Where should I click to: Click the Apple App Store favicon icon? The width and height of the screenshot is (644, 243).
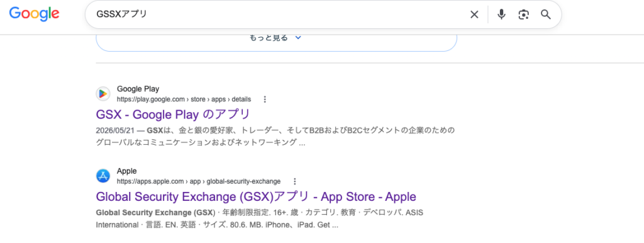103,176
